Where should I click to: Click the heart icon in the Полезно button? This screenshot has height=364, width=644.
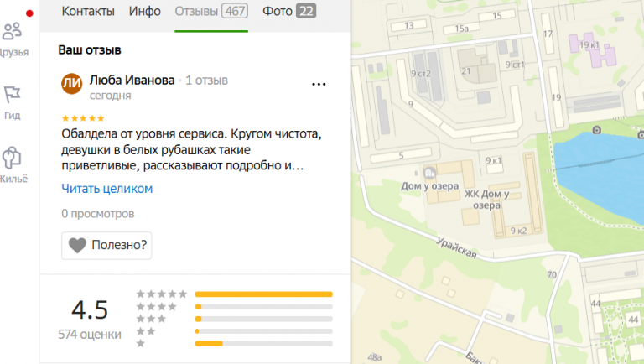[x=77, y=245]
